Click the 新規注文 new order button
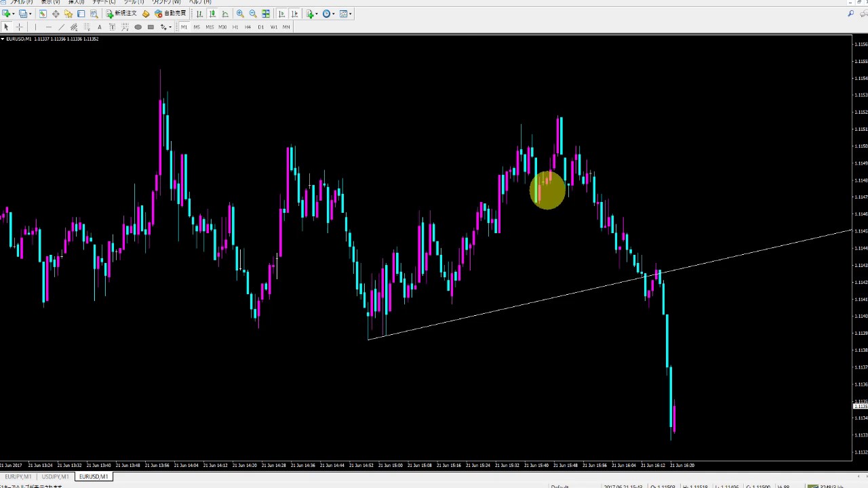868x488 pixels. [121, 14]
